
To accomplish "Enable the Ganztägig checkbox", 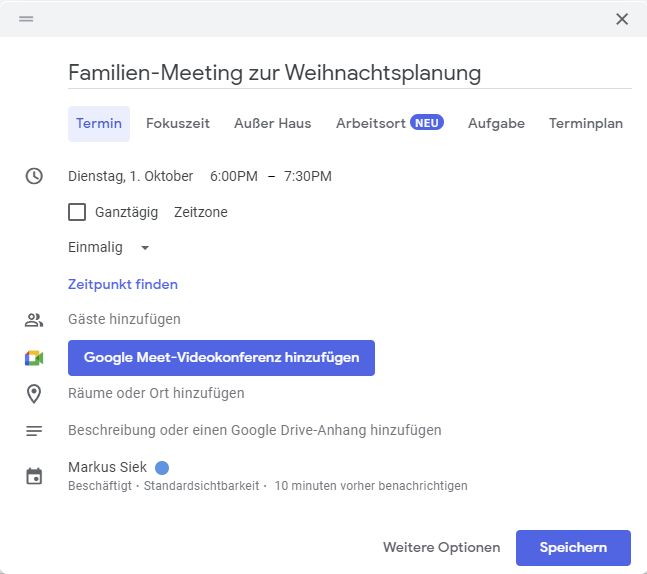I will coord(77,212).
